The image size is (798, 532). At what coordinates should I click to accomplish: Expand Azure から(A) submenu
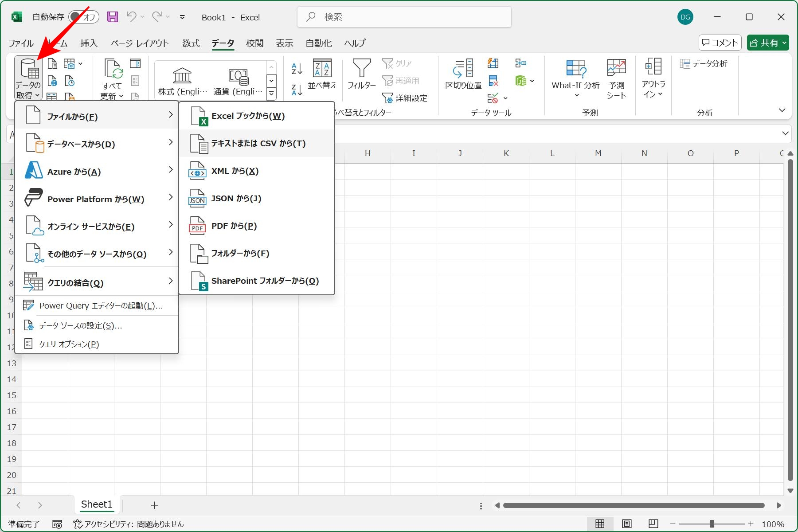coord(97,171)
